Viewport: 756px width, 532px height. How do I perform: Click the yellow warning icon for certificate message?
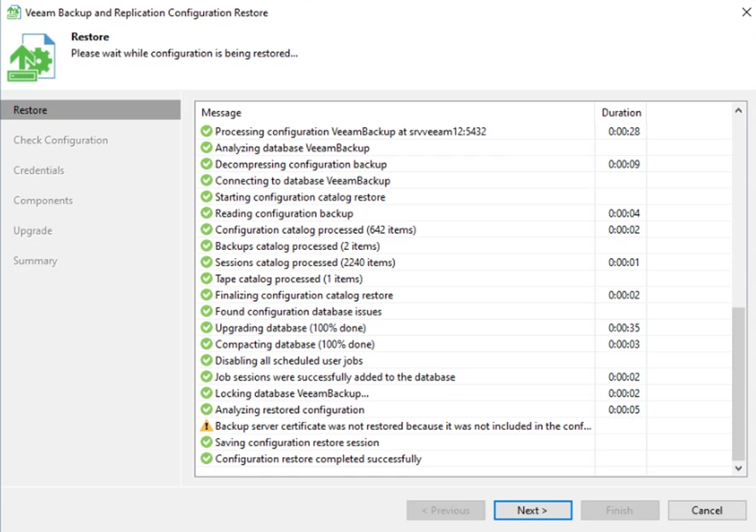206,426
